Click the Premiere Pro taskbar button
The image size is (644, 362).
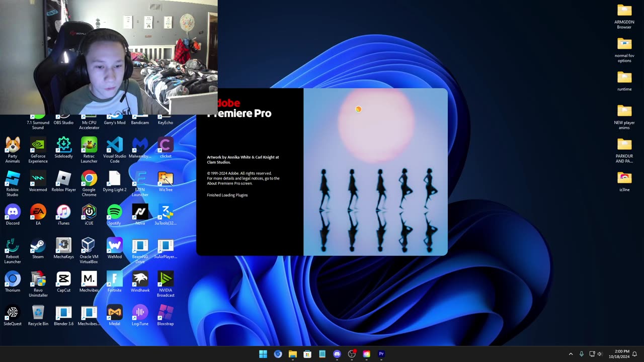coord(381,354)
